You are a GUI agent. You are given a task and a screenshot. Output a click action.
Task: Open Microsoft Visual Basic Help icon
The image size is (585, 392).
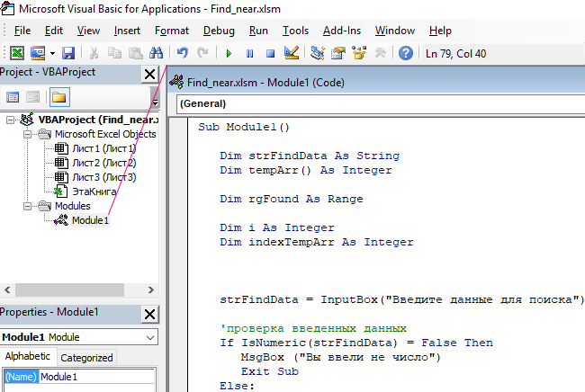pyautogui.click(x=406, y=53)
